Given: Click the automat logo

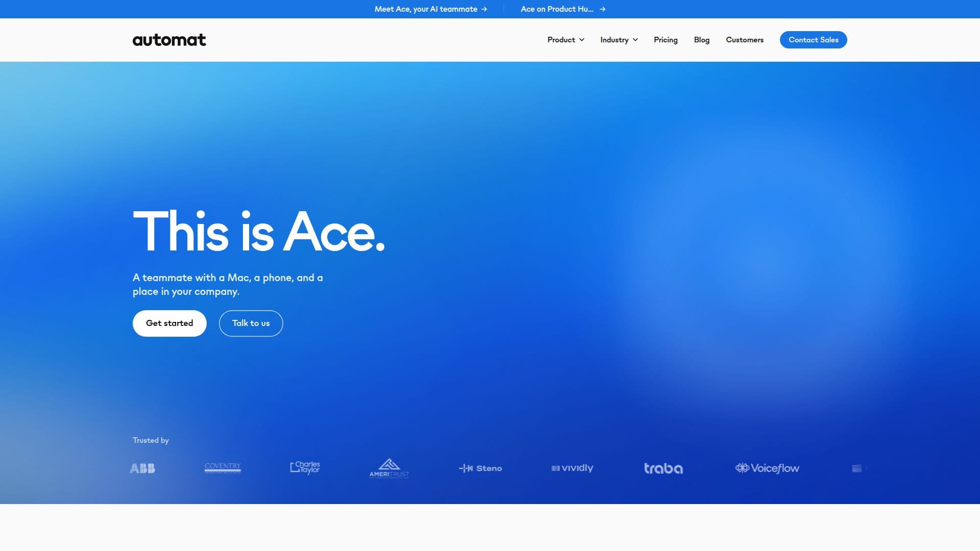Looking at the screenshot, I should tap(169, 40).
